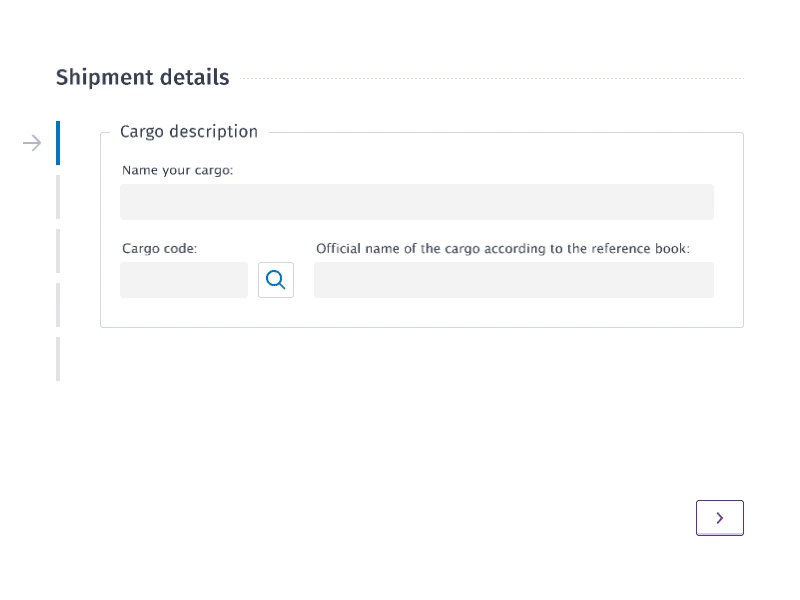
Task: Click the gray arrow pointing to the active step
Action: 32,143
